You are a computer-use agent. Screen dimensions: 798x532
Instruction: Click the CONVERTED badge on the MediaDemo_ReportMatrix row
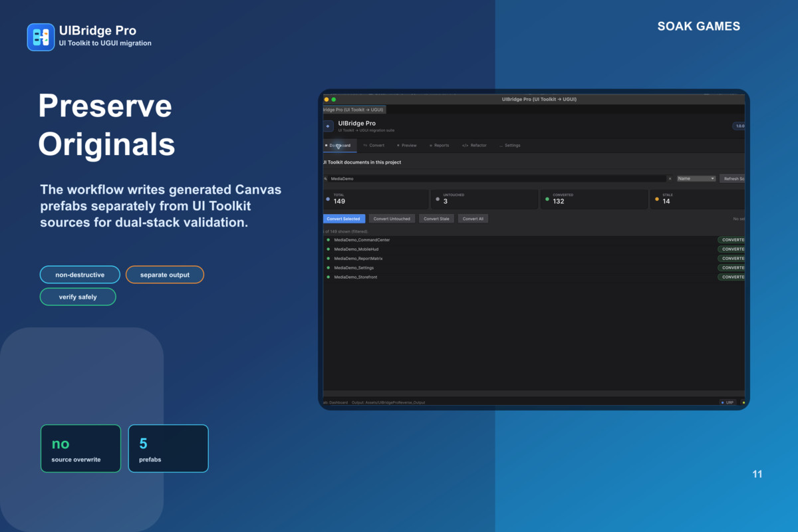[x=731, y=259]
